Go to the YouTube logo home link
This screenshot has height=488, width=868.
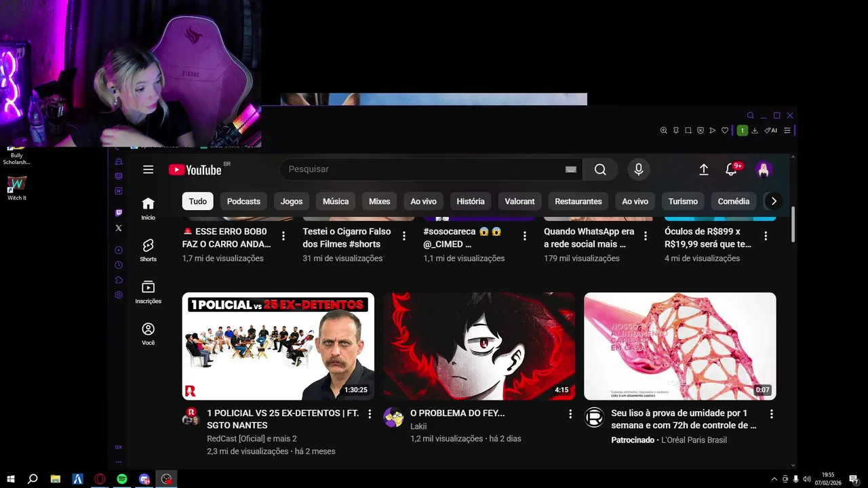pyautogui.click(x=195, y=169)
